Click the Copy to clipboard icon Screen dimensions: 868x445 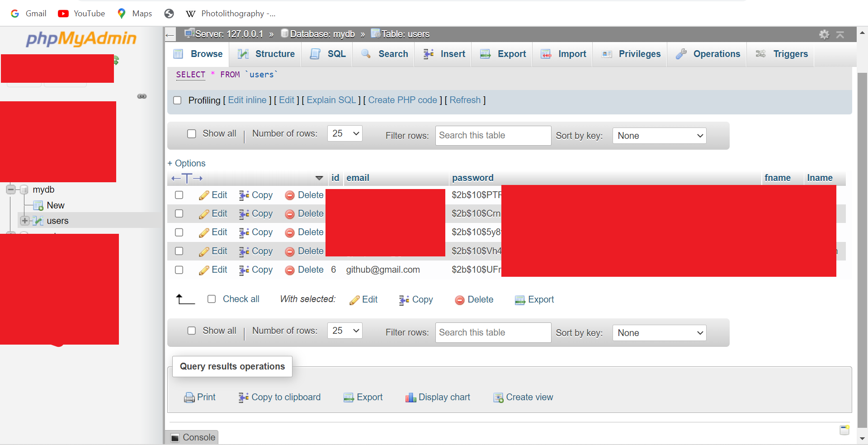tap(243, 398)
